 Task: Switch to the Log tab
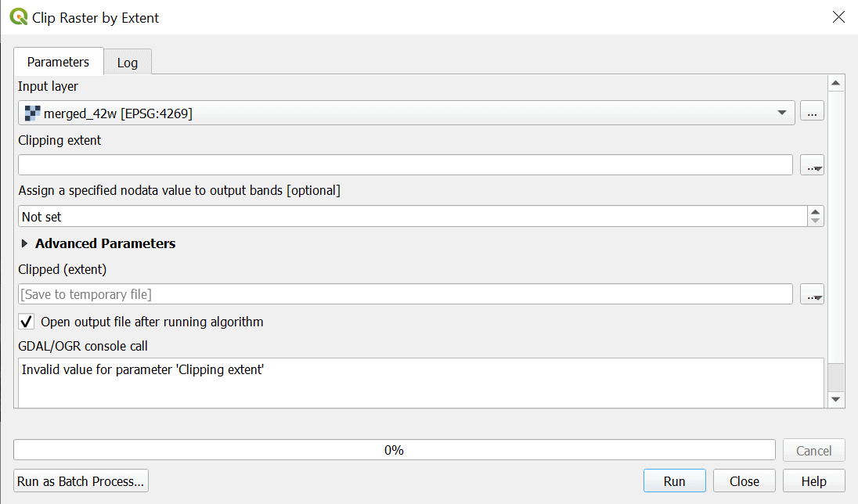click(128, 62)
